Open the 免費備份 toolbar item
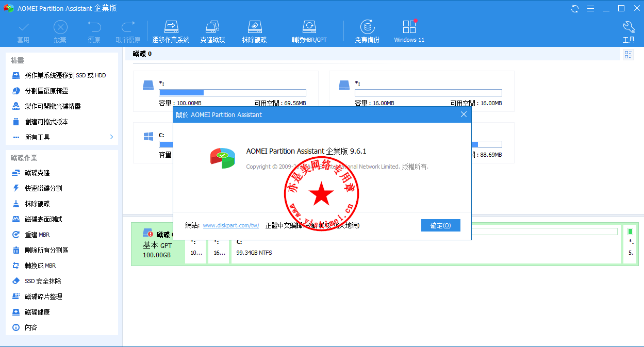Screen dimensions: 644x347 pos(367,31)
